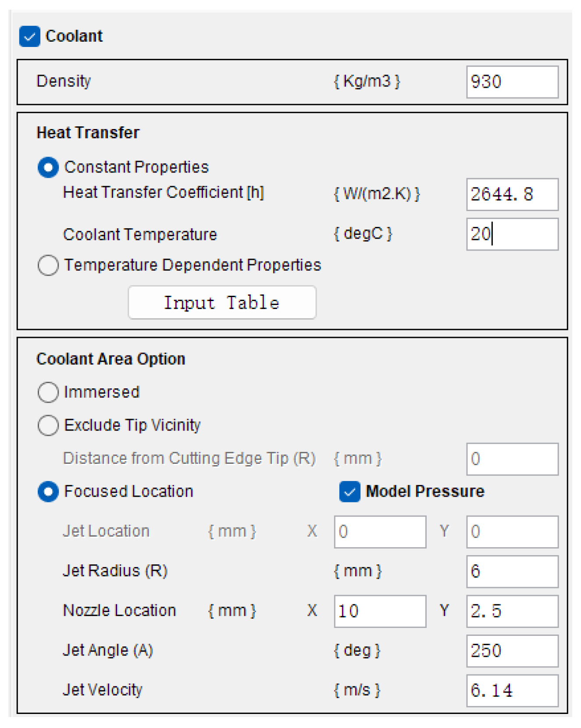This screenshot has height=728, width=581.
Task: Click the Nozzle Location Y field
Action: click(512, 611)
